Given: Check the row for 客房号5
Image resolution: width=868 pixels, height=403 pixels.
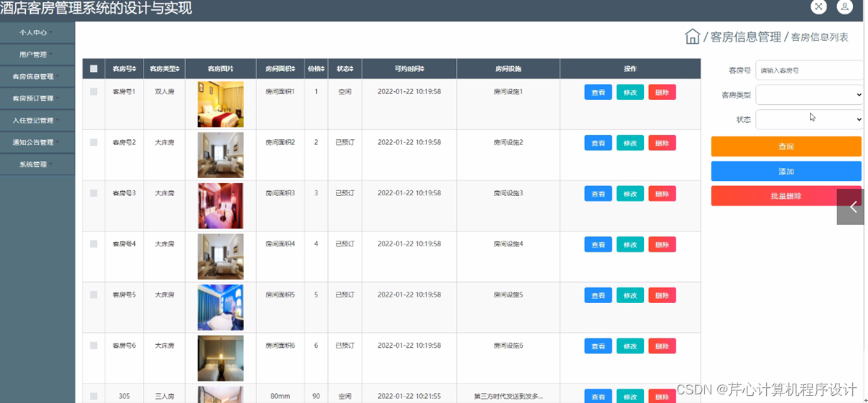Looking at the screenshot, I should (x=93, y=295).
